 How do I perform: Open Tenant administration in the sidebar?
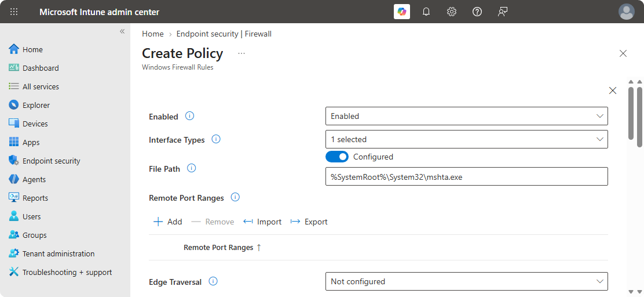(x=58, y=253)
